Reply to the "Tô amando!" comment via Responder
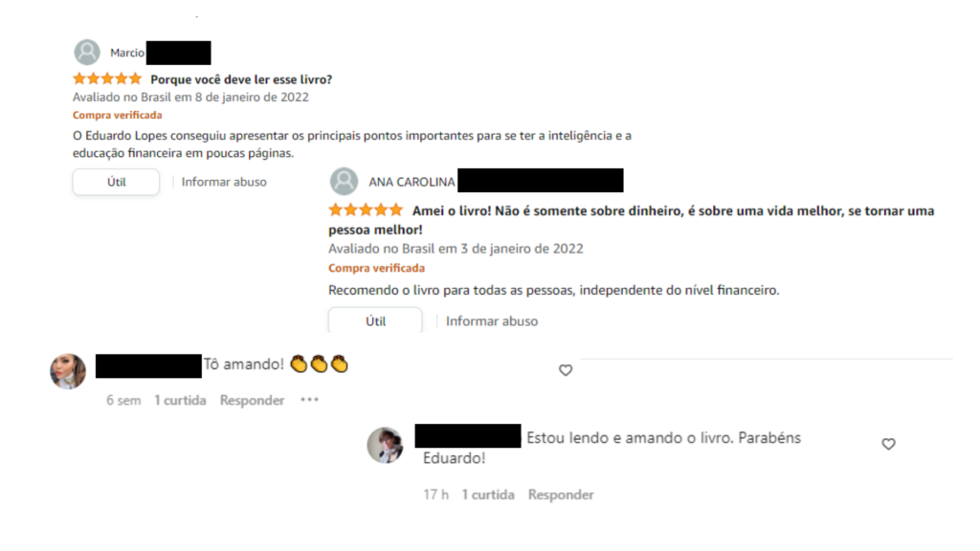This screenshot has height=551, width=980. click(x=252, y=401)
